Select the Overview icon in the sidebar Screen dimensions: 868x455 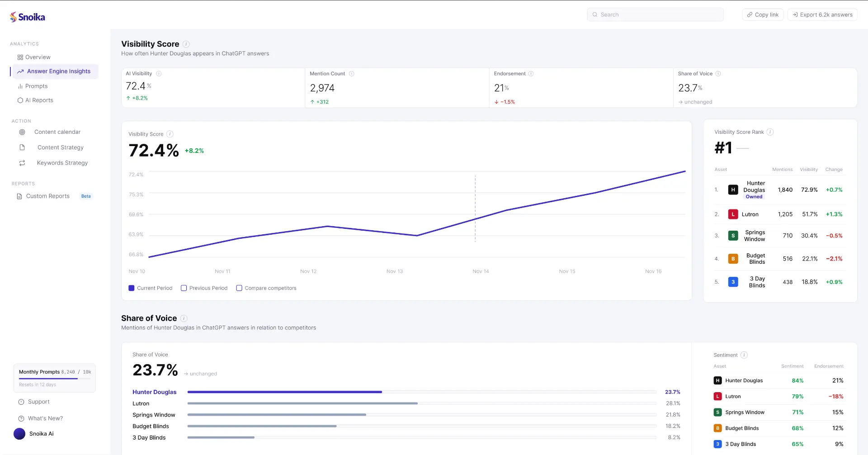pyautogui.click(x=19, y=57)
